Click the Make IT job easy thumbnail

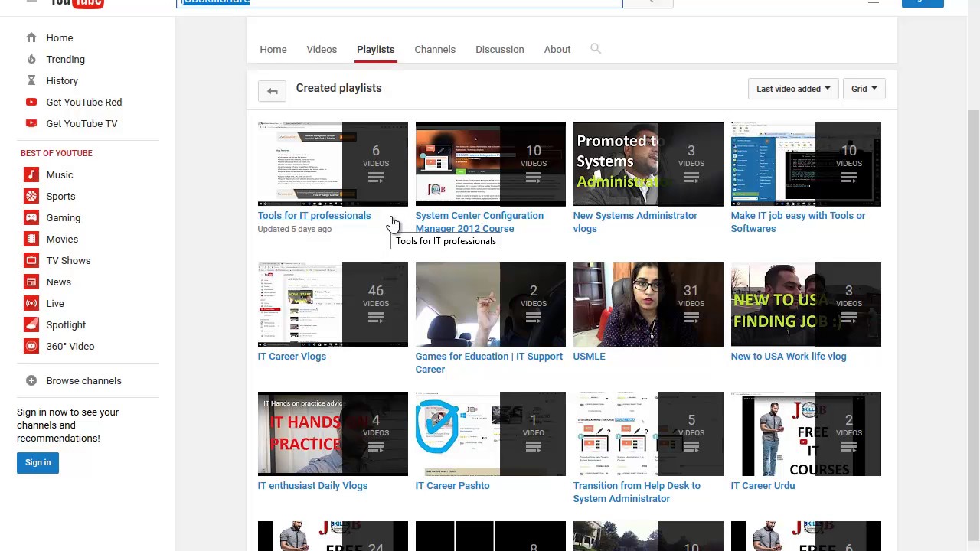coord(805,164)
